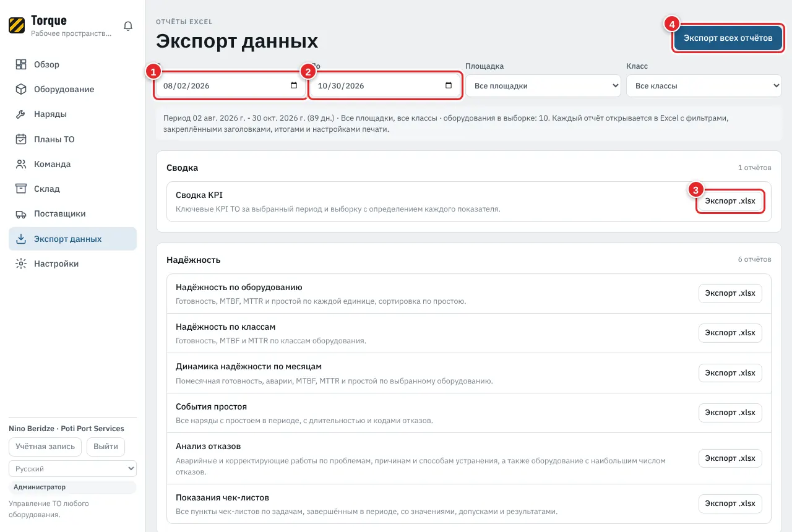Click the 08/02/2026 start date field

coord(230,86)
